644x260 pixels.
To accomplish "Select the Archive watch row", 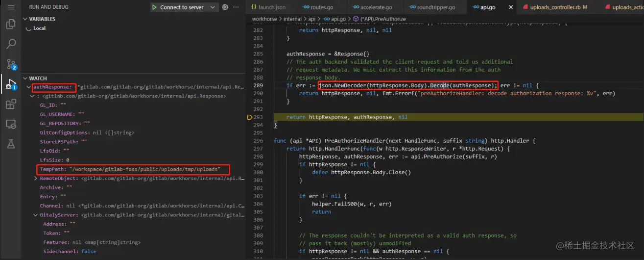I will click(133, 187).
